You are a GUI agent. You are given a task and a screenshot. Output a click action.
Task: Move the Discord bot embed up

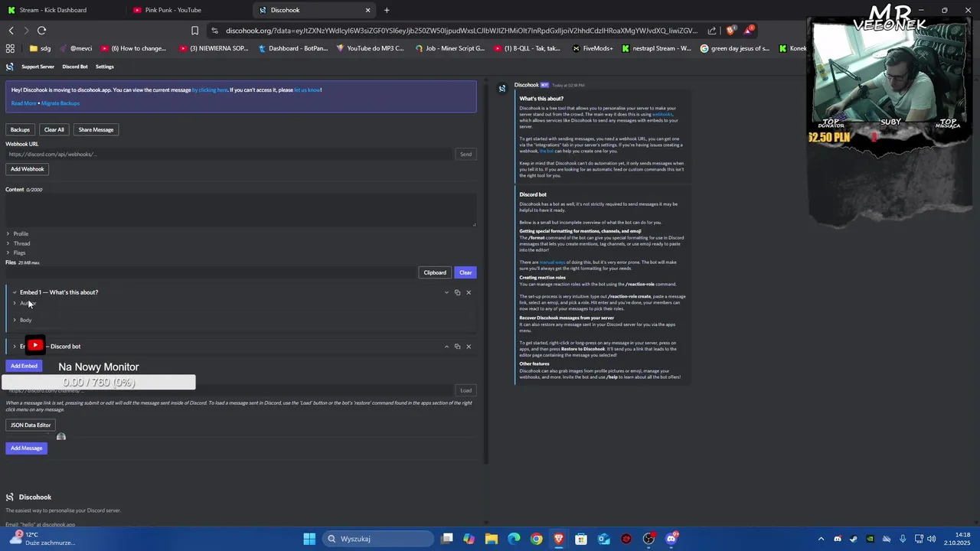(x=446, y=347)
